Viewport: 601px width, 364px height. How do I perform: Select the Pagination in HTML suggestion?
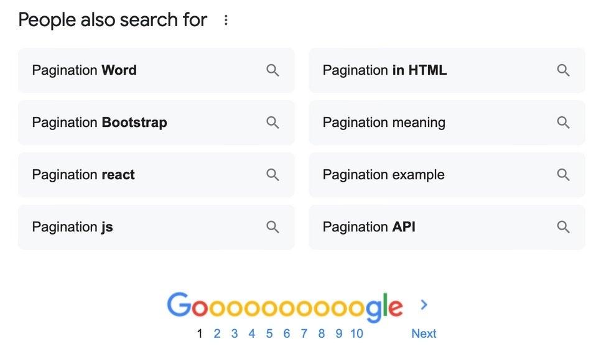(384, 70)
